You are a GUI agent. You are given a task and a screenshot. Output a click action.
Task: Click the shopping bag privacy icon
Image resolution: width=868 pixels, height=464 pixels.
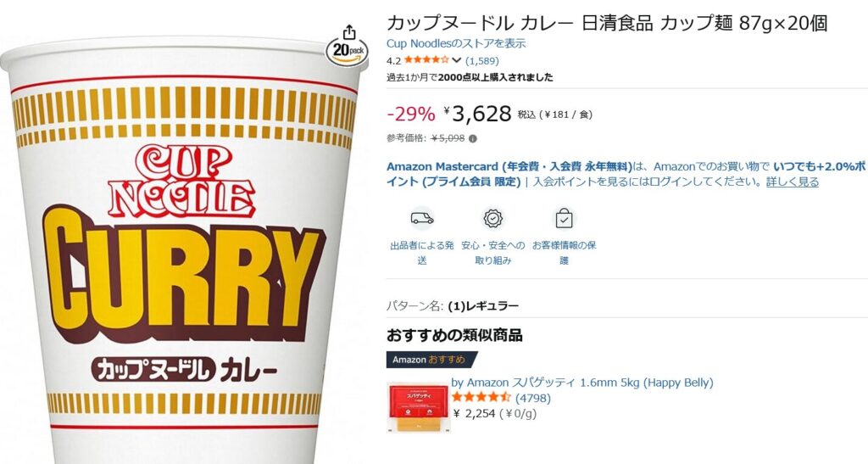(x=564, y=219)
